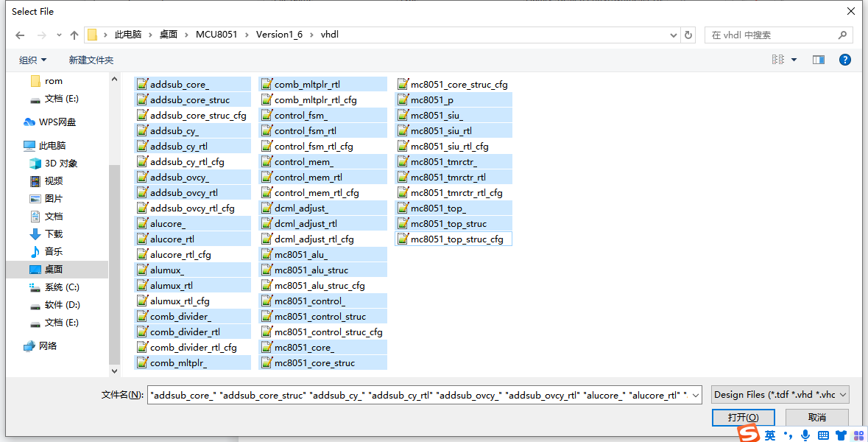Image resolution: width=868 pixels, height=442 pixels.
Task: Select file mc8051_p
Action: 454,99
